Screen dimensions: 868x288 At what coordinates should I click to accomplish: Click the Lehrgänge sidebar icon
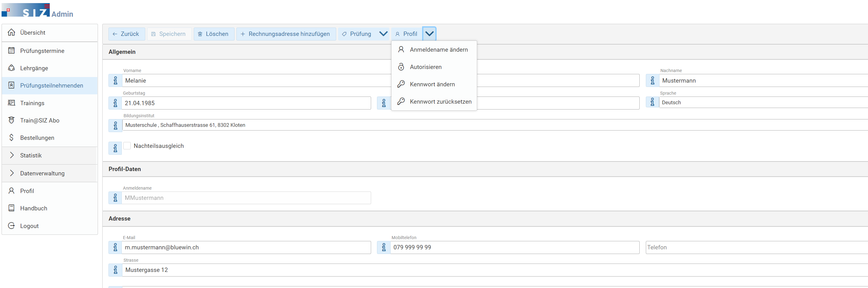tap(11, 68)
